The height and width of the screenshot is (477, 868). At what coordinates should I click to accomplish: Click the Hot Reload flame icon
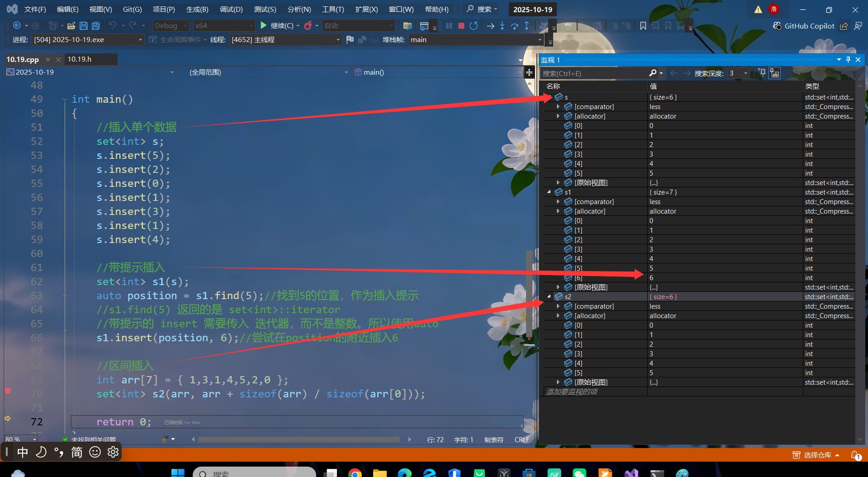[x=308, y=26]
